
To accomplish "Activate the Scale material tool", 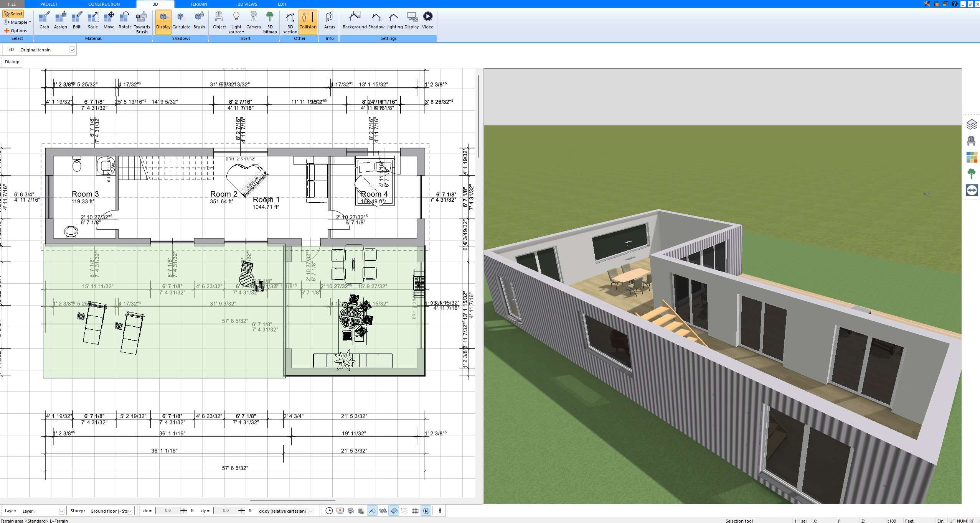I will coord(93,20).
